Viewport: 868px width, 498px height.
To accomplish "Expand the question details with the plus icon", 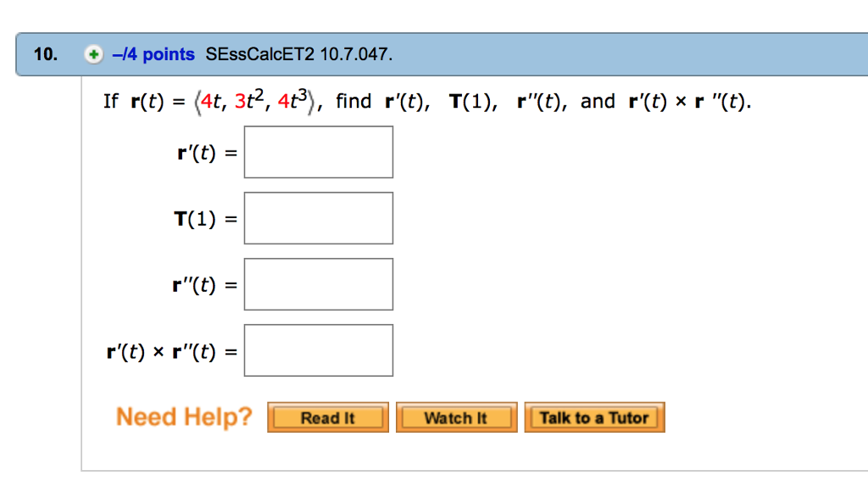I will [92, 53].
